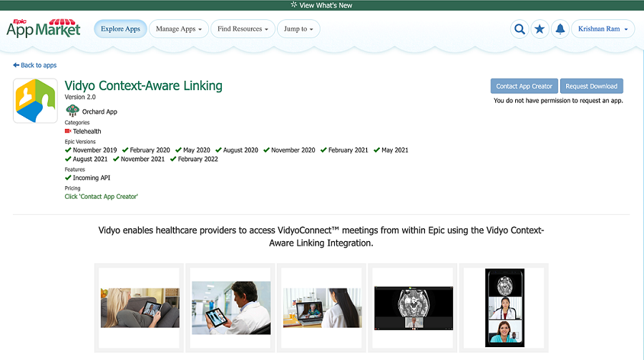The image size is (644, 360).
Task: Click the Version 2.0 text
Action: [80, 97]
